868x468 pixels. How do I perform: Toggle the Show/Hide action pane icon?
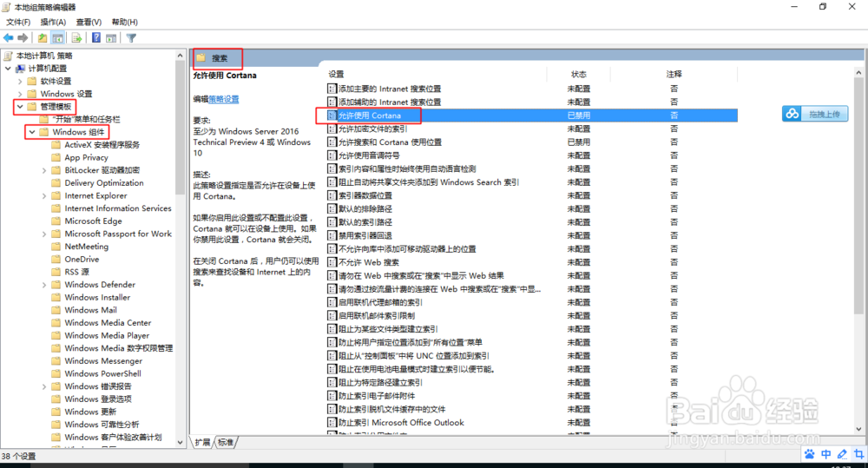coord(111,37)
